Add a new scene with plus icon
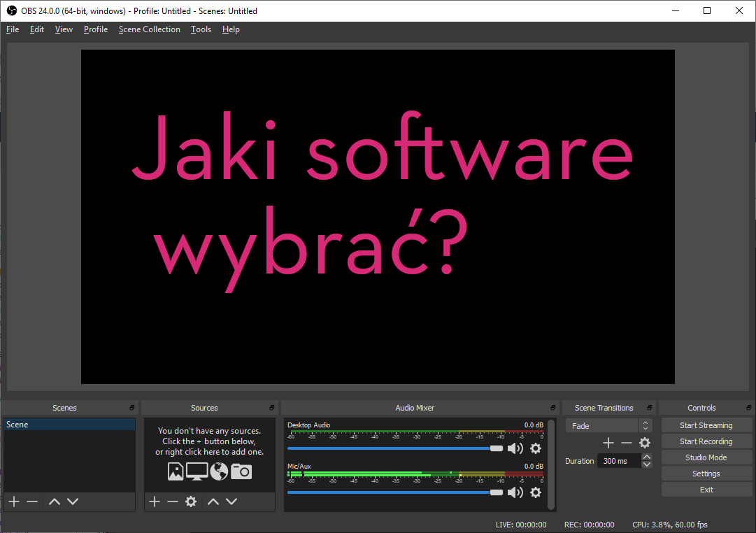 [14, 502]
